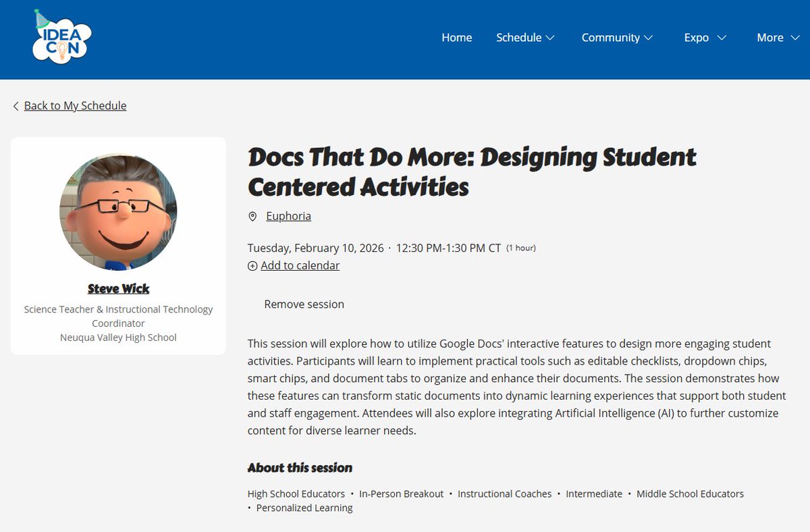Select the session title heading
Screen dimensions: 810x532
pyautogui.click(x=472, y=171)
